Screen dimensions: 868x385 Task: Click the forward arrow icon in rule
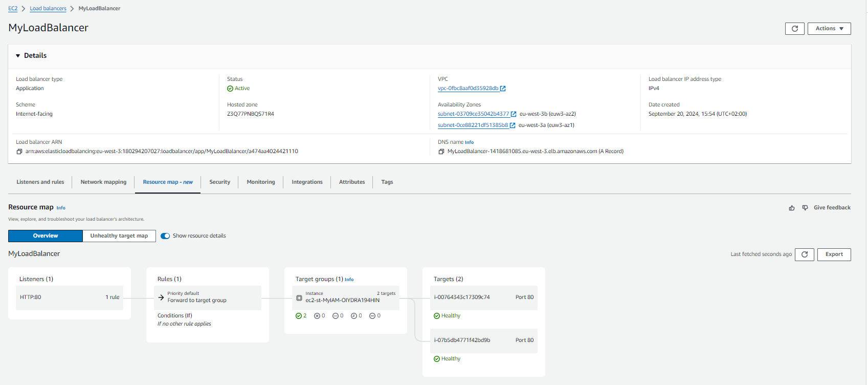161,297
